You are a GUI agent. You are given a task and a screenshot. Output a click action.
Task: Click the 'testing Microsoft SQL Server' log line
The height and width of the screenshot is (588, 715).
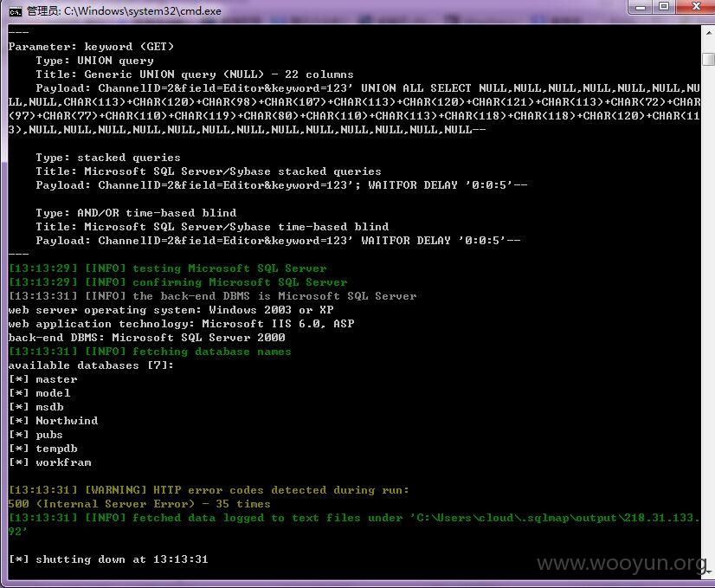coord(167,268)
